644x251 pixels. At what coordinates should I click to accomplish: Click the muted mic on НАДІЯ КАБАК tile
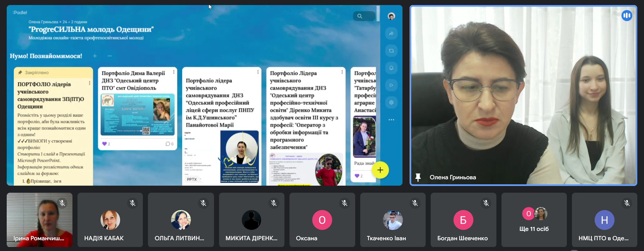point(132,203)
